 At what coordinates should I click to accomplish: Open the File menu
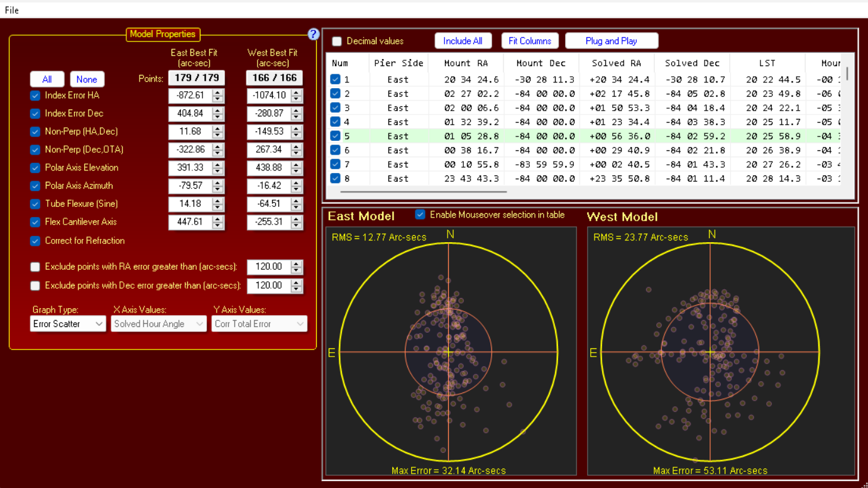11,10
